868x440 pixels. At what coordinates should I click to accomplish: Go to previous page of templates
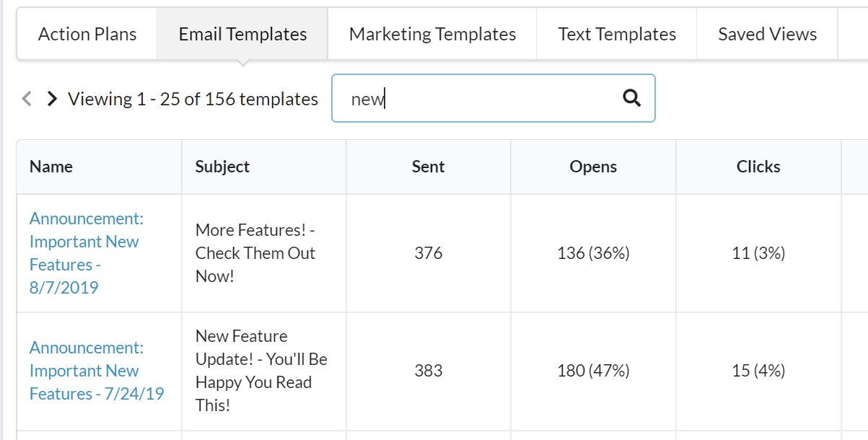coord(27,99)
